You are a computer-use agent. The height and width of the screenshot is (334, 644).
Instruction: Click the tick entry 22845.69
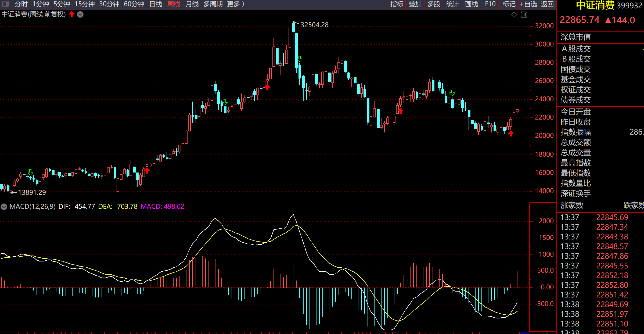[x=612, y=217]
